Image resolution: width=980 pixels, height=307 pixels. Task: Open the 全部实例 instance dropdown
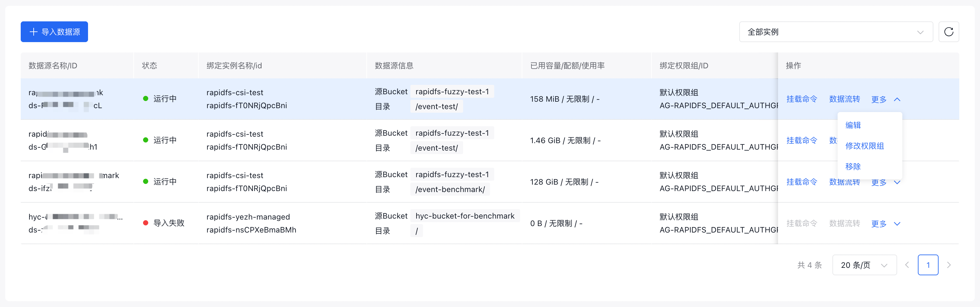pos(835,32)
